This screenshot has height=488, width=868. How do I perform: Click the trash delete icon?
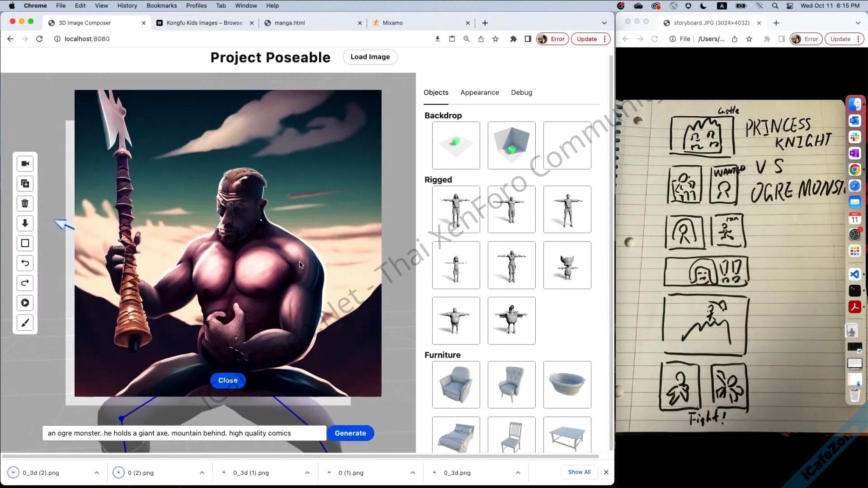point(25,203)
